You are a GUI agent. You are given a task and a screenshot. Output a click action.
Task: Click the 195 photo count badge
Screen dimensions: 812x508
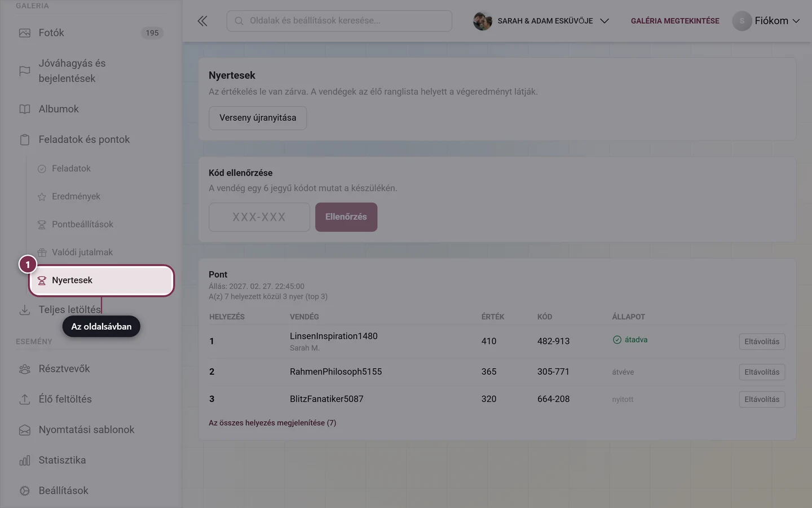coord(152,33)
